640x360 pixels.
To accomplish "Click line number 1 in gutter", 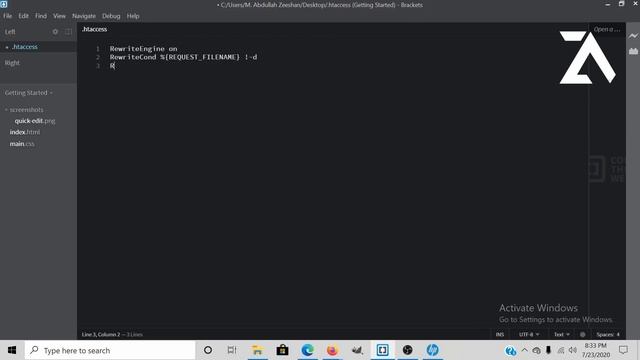I will [98, 49].
